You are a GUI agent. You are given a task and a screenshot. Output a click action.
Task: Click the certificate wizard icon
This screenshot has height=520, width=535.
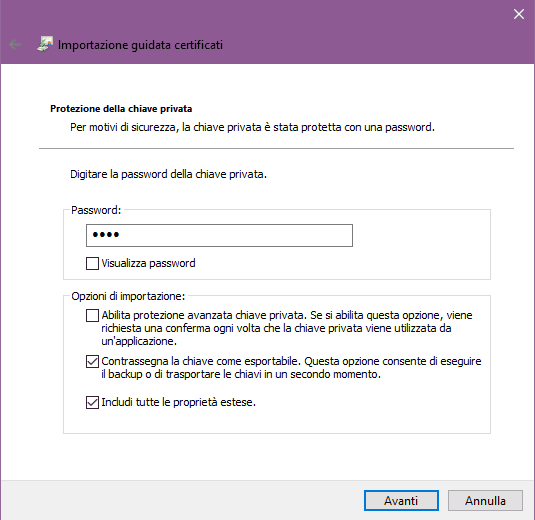point(45,44)
